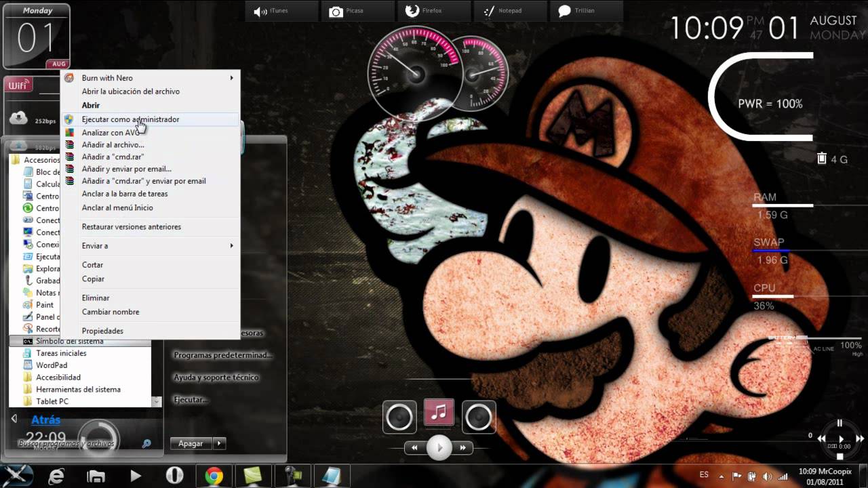
Task: Click the power plug tray icon
Action: [753, 476]
